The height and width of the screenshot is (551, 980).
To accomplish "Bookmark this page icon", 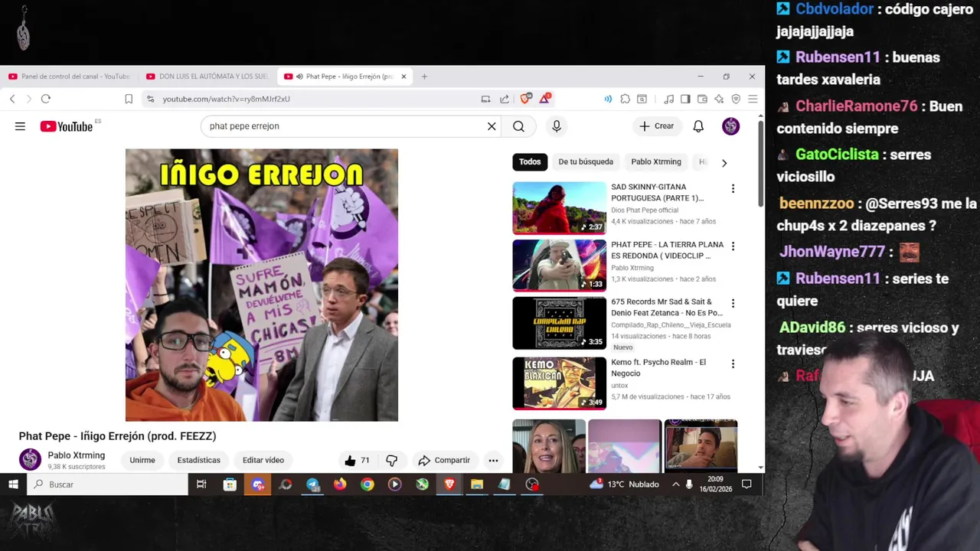I will coord(129,99).
